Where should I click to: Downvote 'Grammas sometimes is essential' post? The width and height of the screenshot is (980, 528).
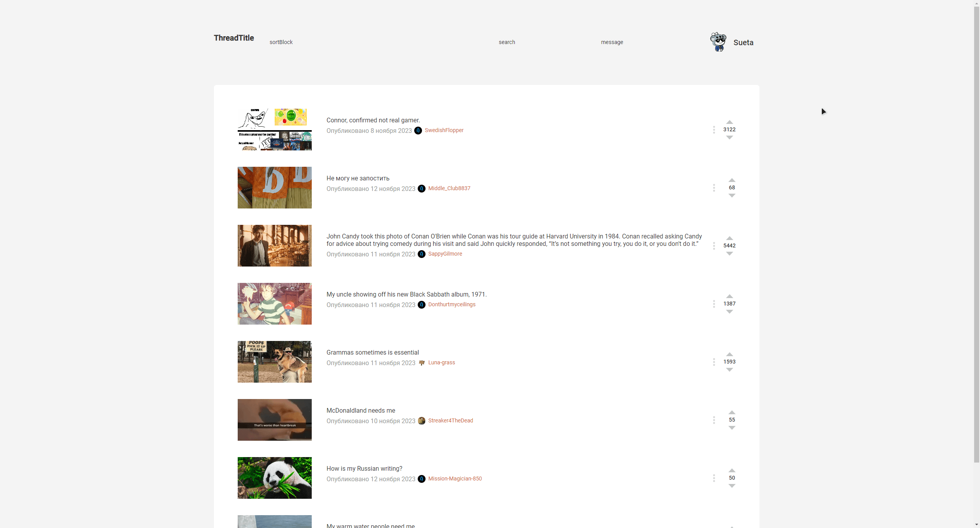coord(729,370)
